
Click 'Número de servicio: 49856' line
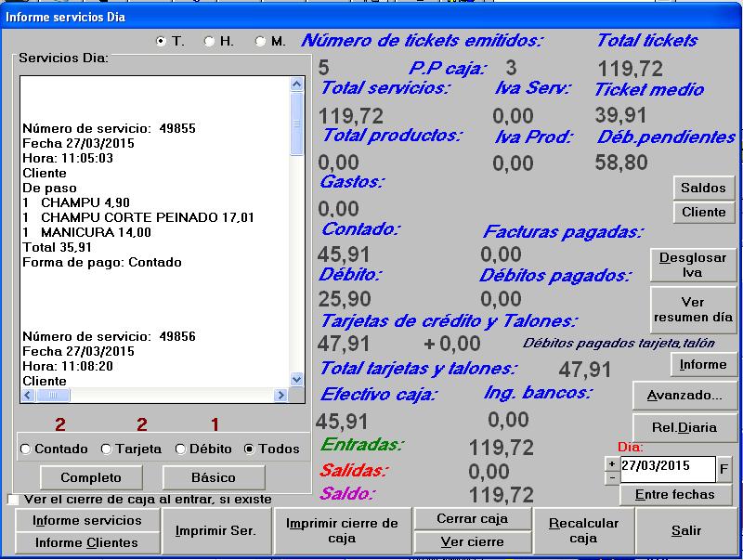click(x=109, y=336)
